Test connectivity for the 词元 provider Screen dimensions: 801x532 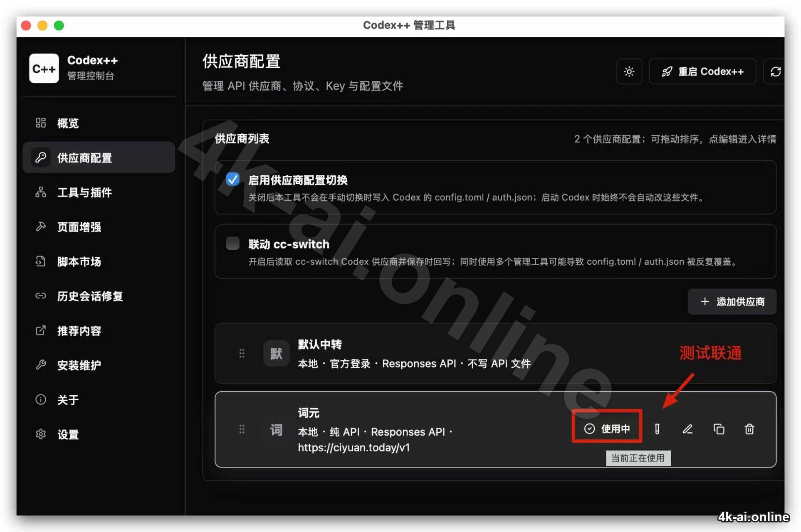pyautogui.click(x=657, y=429)
